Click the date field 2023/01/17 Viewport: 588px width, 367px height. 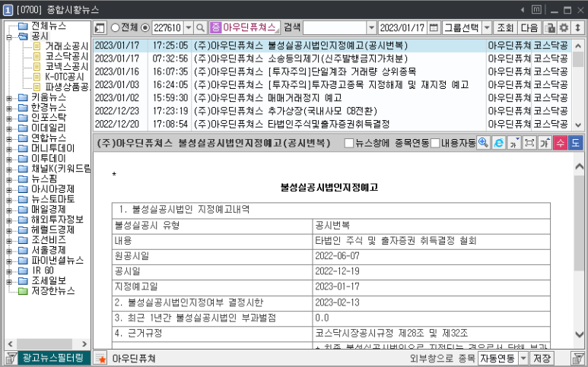[402, 27]
